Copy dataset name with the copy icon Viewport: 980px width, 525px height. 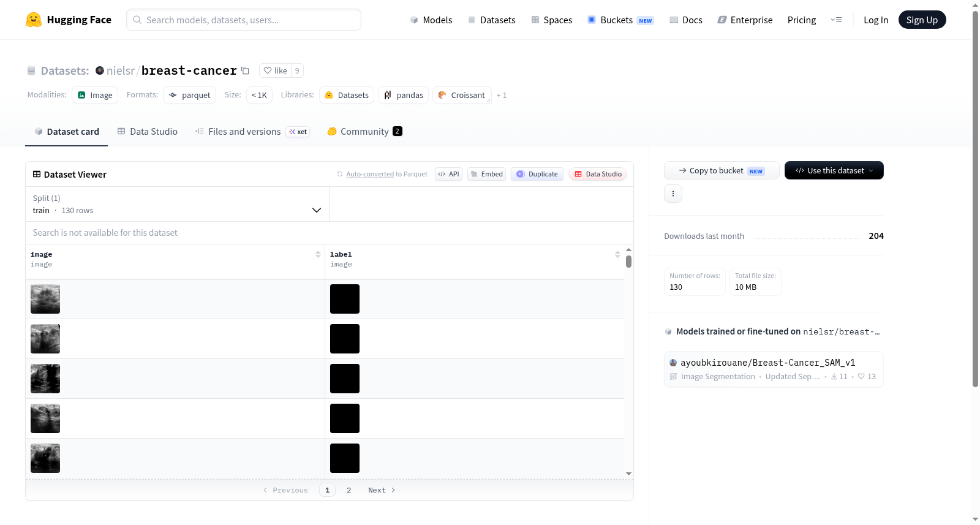click(x=245, y=70)
